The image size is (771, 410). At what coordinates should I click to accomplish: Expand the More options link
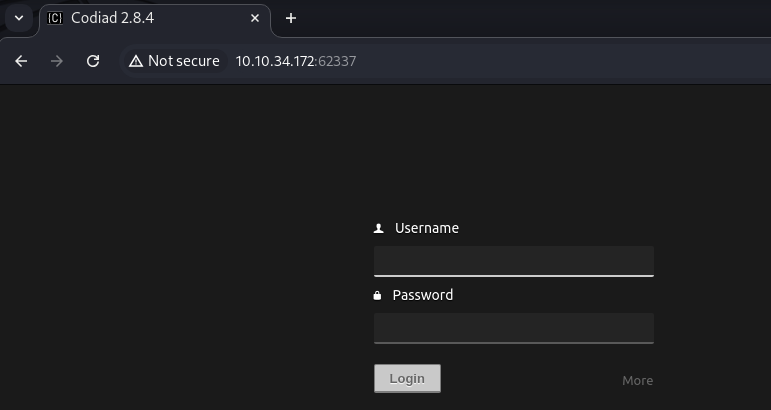[x=637, y=380]
